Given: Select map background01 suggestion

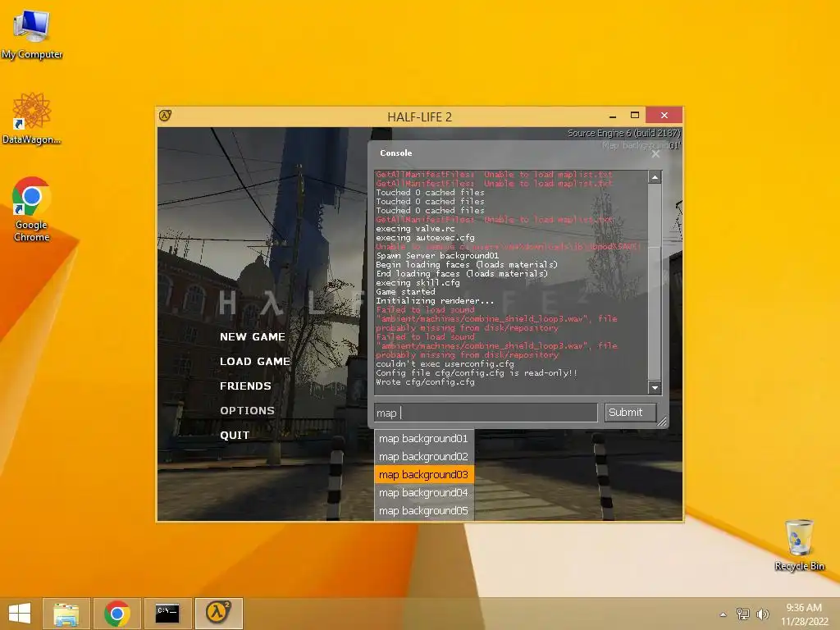Looking at the screenshot, I should click(424, 438).
